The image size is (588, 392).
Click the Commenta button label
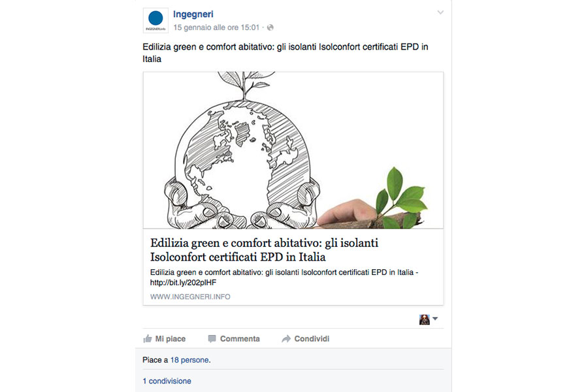tap(240, 338)
